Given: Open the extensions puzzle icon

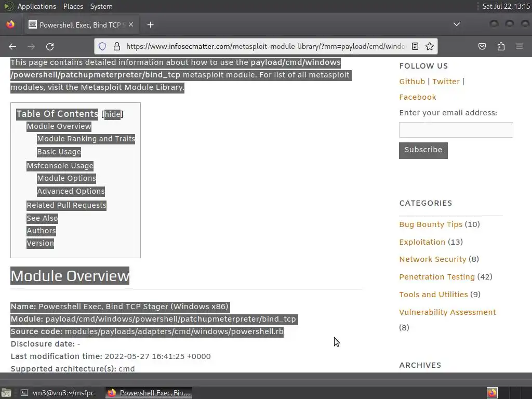Looking at the screenshot, I should pos(501,46).
